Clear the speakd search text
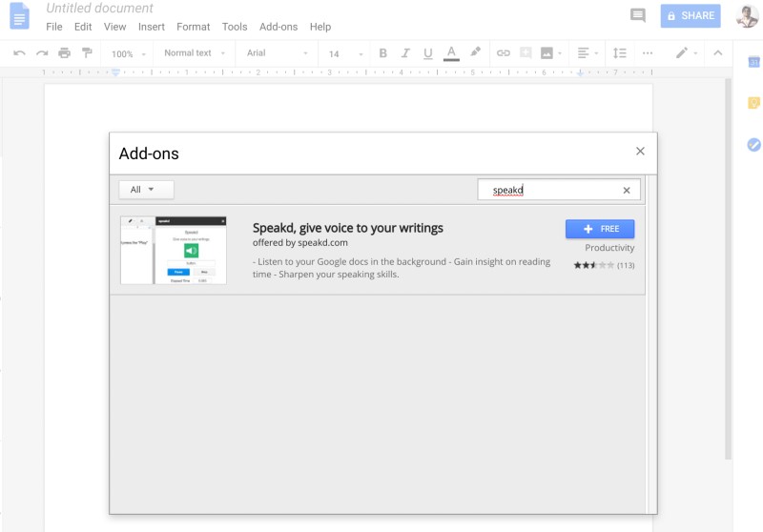This screenshot has height=532, width=763. (x=627, y=190)
